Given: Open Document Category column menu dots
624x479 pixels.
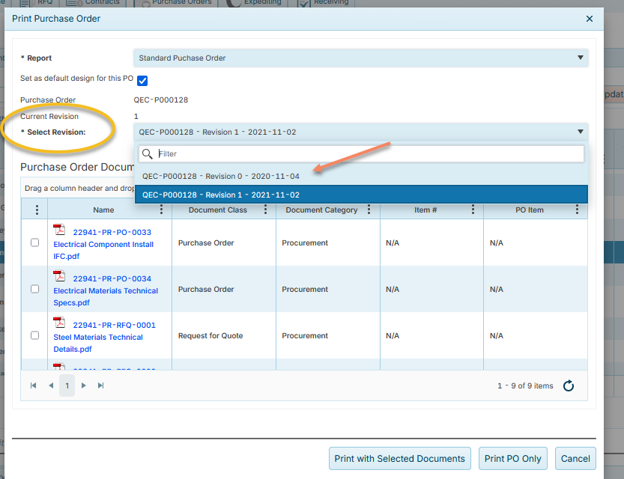Looking at the screenshot, I should click(x=369, y=209).
